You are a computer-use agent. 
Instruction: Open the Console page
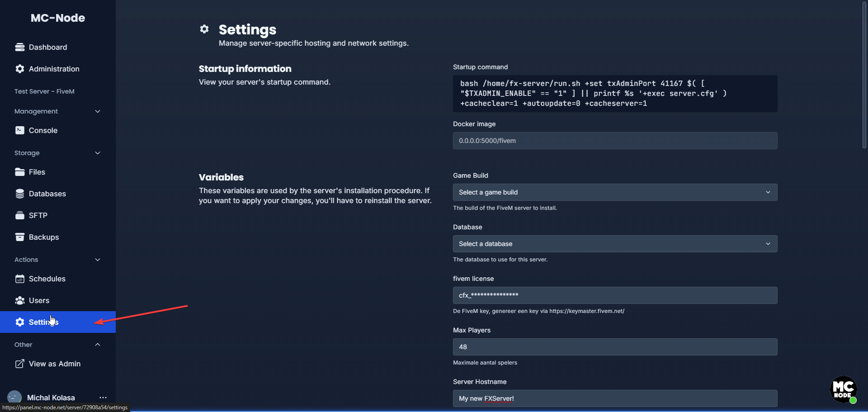click(x=58, y=130)
